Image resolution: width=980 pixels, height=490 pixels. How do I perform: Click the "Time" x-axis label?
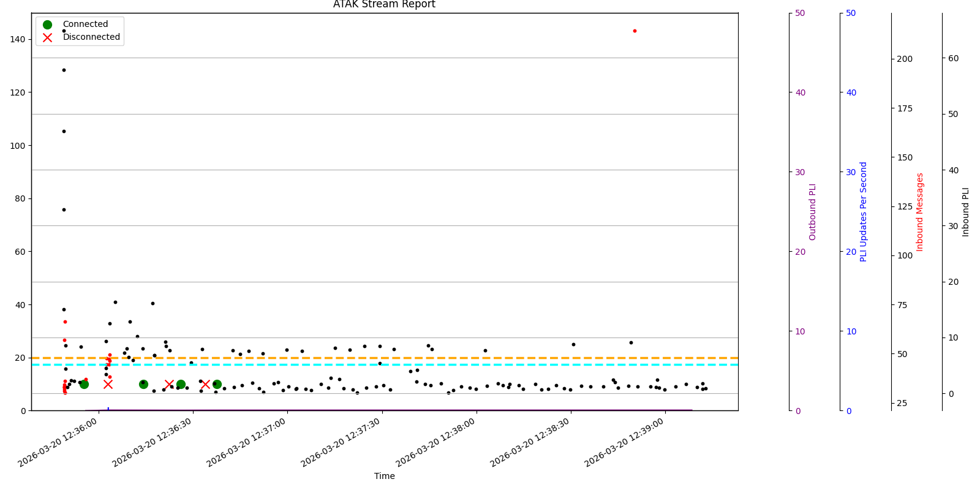[384, 477]
